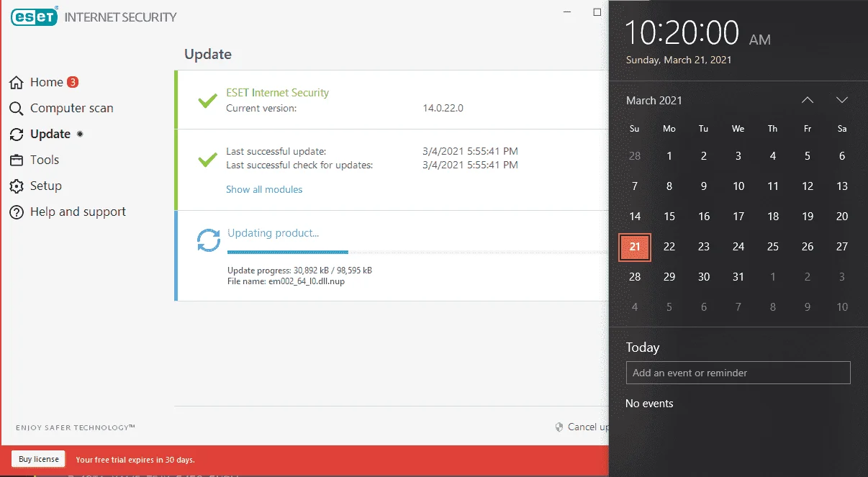Image resolution: width=868 pixels, height=477 pixels.
Task: Maximize the ESET window
Action: [x=597, y=12]
